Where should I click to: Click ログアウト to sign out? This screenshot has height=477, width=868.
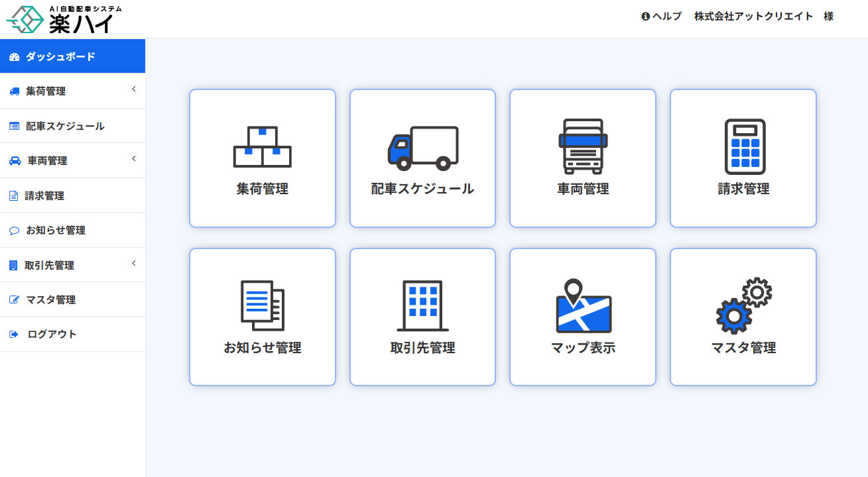52,335
